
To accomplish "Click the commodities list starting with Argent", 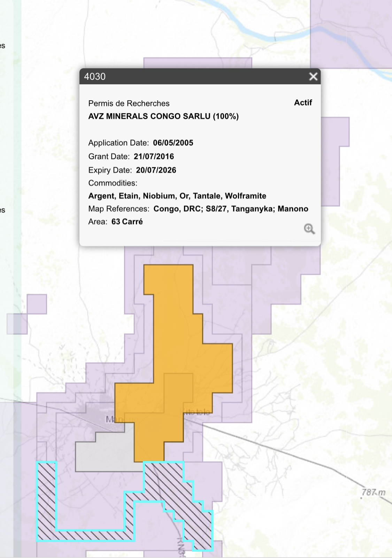I will coord(177,196).
